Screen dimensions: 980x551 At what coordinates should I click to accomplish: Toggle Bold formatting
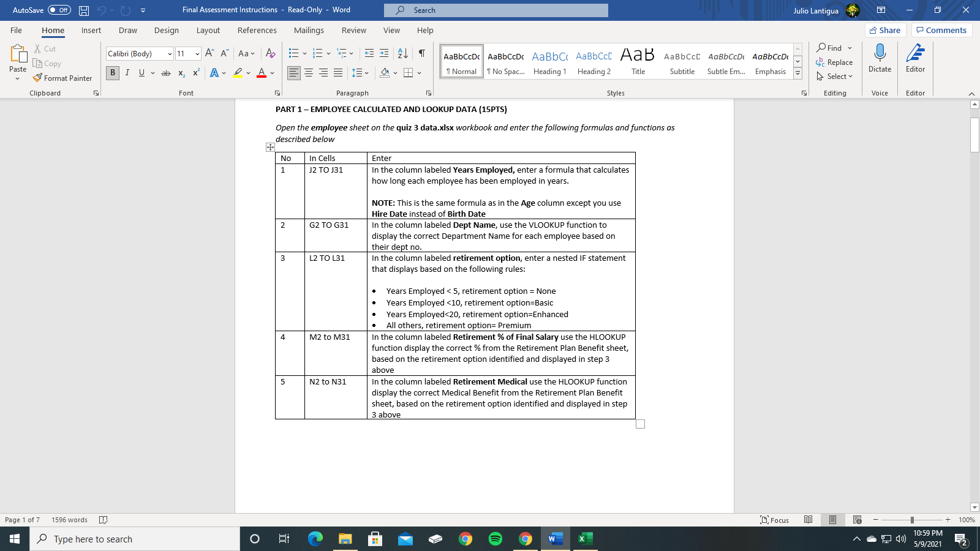(112, 73)
